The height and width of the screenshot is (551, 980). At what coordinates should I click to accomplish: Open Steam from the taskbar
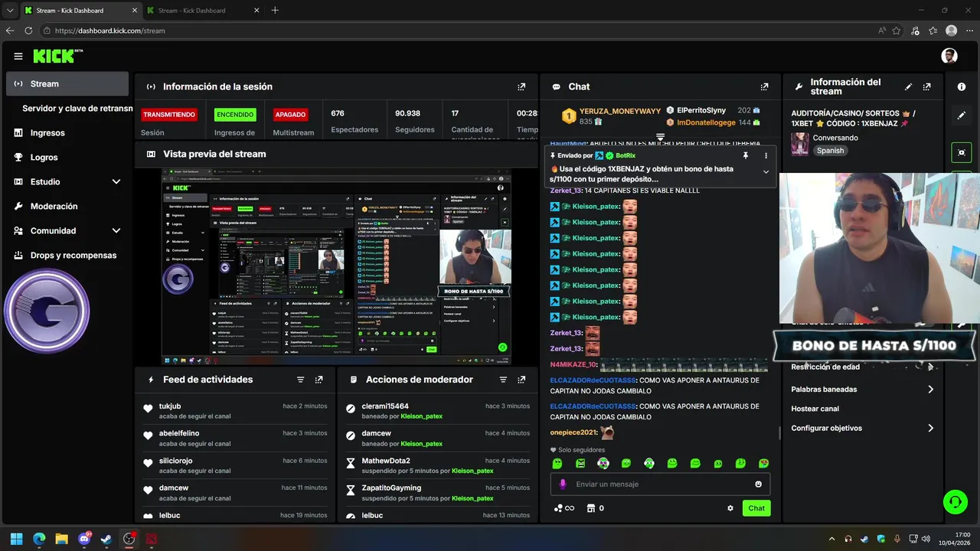pos(106,539)
